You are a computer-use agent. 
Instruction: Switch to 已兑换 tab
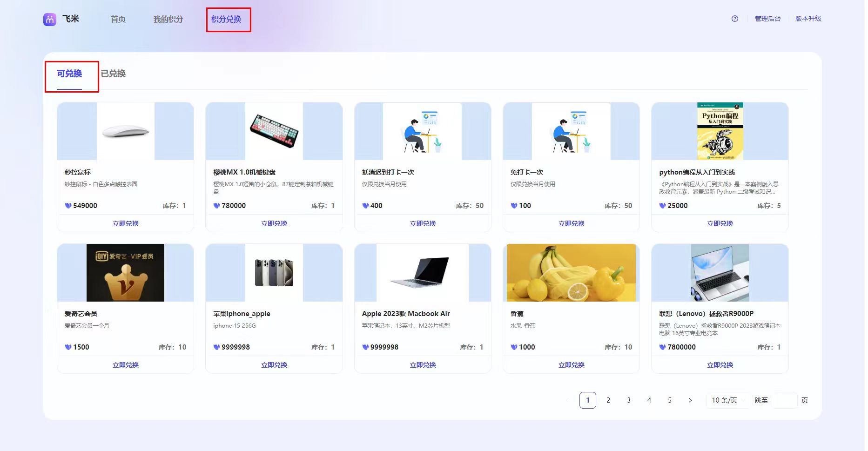tap(113, 74)
